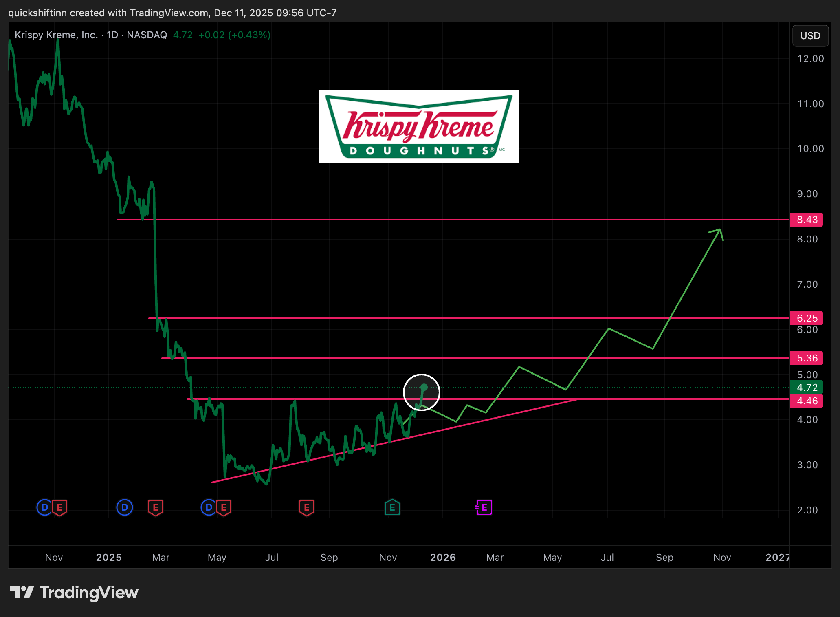Click the current price dot inside white circle
The width and height of the screenshot is (840, 617).
click(x=424, y=387)
